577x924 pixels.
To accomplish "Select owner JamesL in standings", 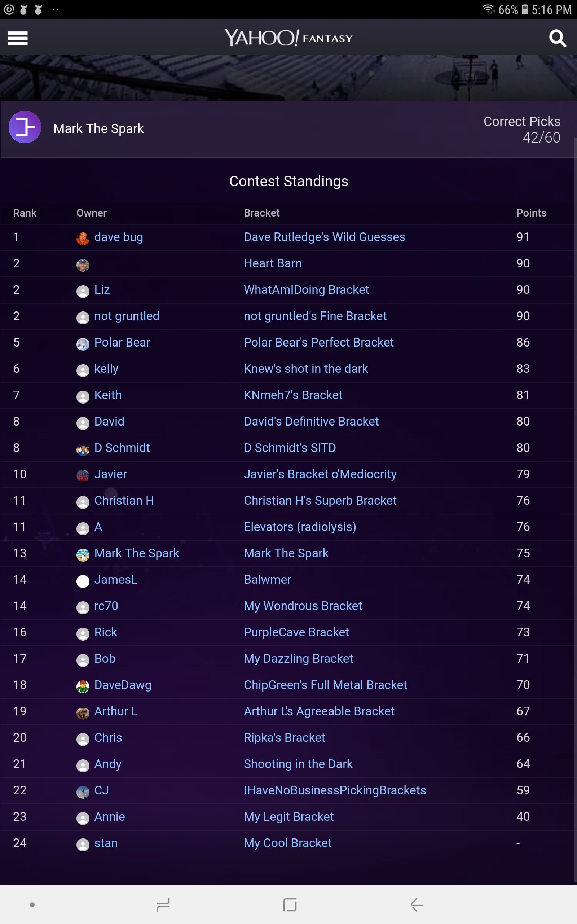I will tap(116, 580).
